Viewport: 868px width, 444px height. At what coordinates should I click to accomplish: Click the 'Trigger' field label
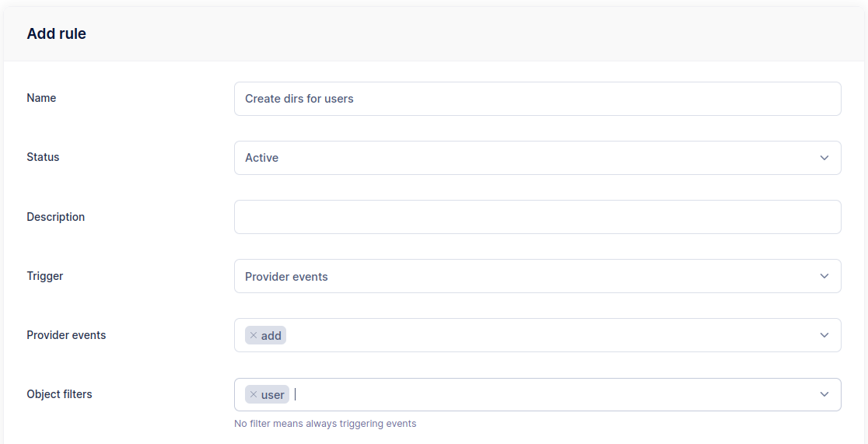tap(45, 276)
